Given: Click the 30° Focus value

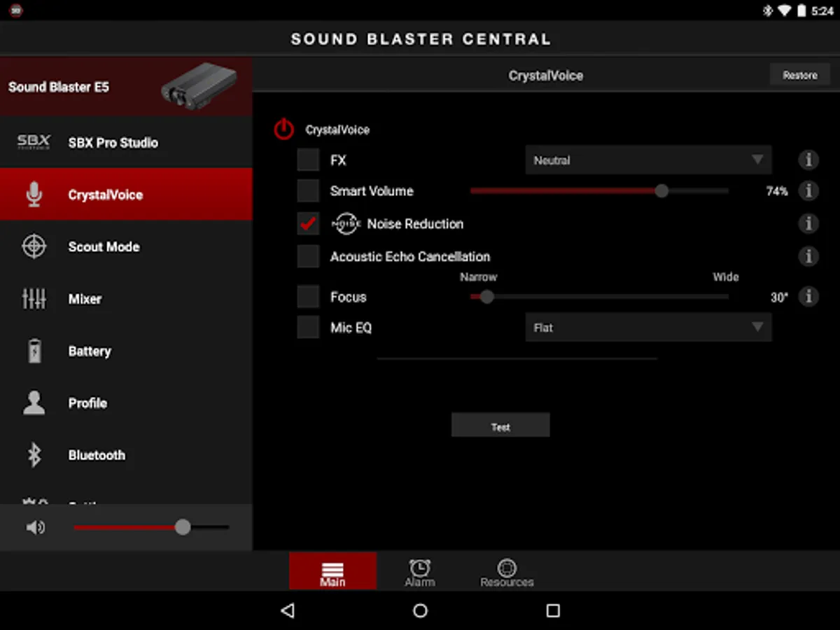Looking at the screenshot, I should click(779, 297).
